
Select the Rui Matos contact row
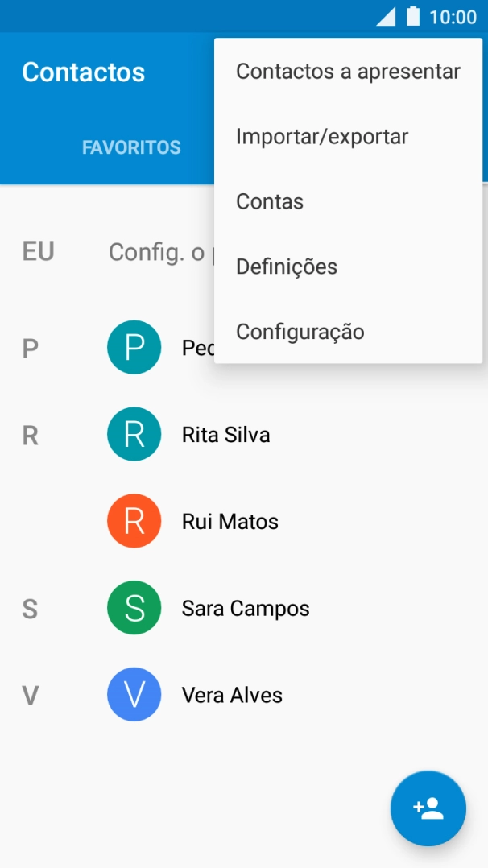click(230, 521)
